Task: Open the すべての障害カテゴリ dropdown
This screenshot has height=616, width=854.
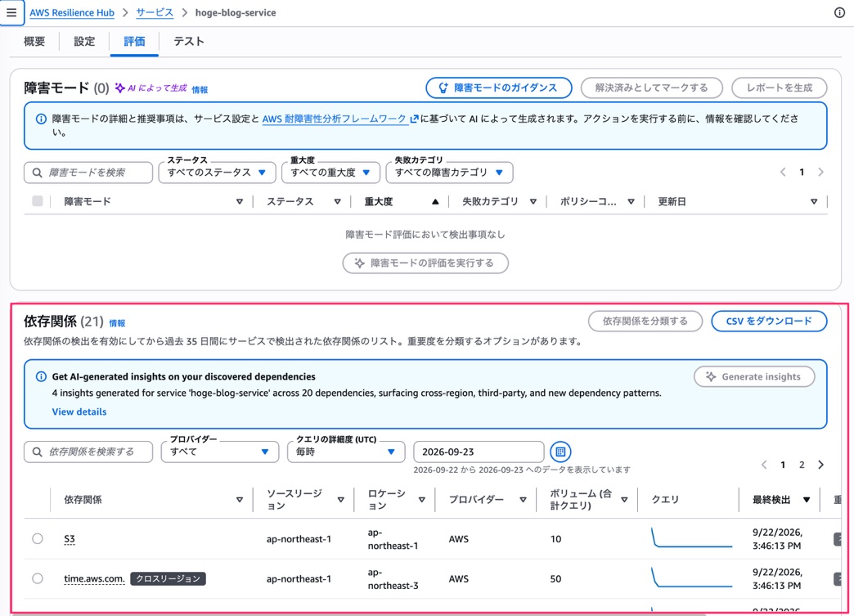Action: coord(449,173)
